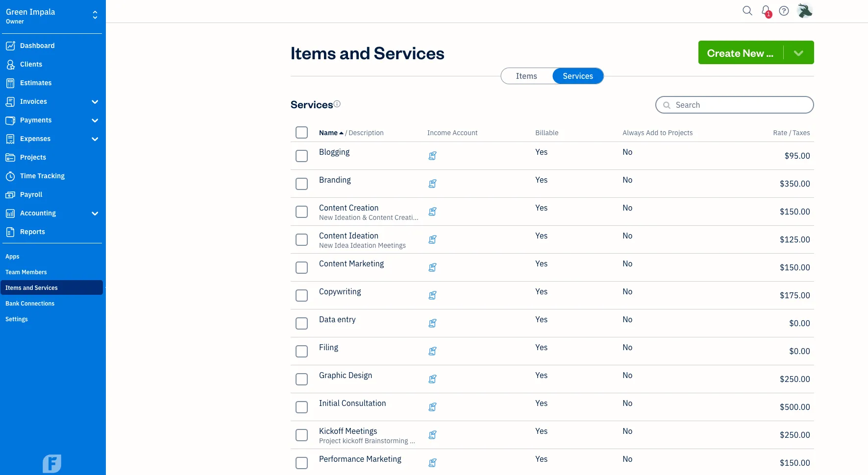Image resolution: width=868 pixels, height=475 pixels.
Task: Open Time Tracking from sidebar
Action: point(42,176)
